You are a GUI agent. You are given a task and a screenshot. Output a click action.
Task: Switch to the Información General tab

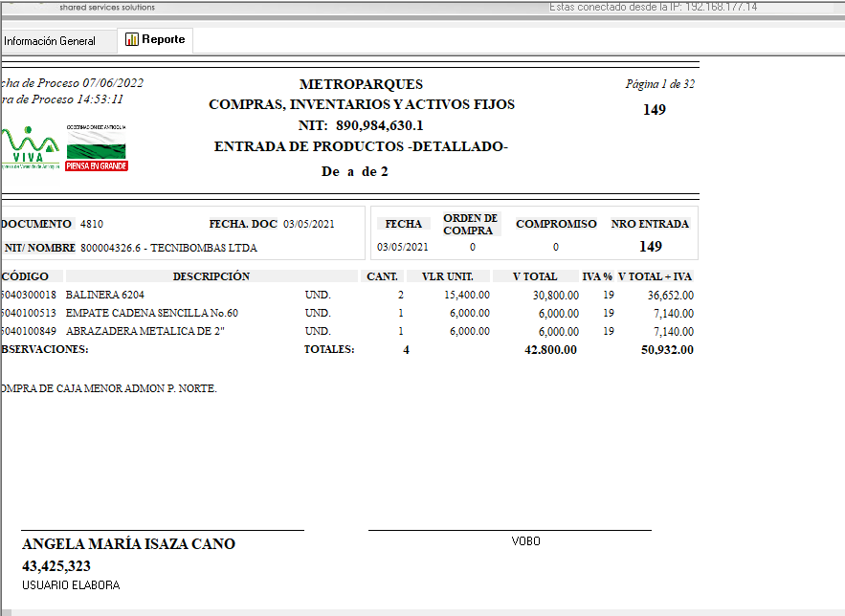50,41
